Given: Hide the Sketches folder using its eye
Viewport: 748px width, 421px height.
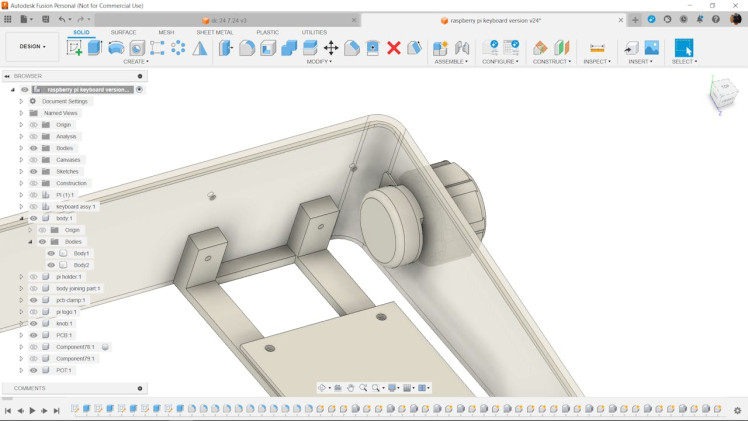Looking at the screenshot, I should click(33, 172).
